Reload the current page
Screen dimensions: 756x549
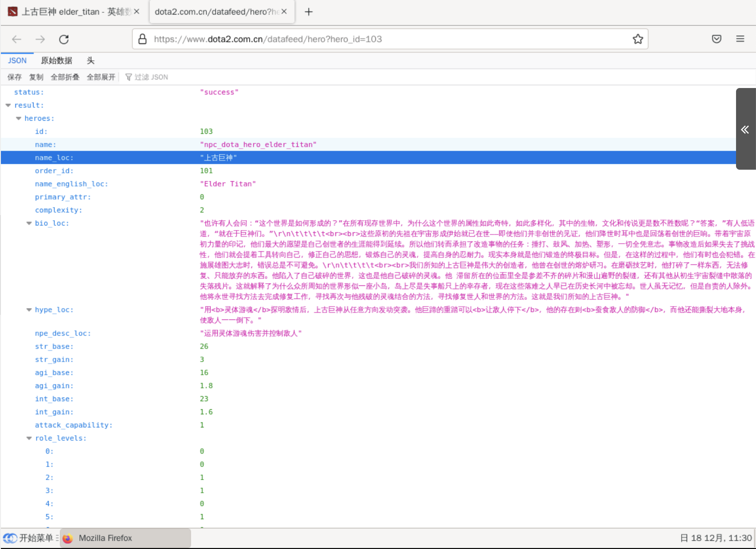pos(64,39)
